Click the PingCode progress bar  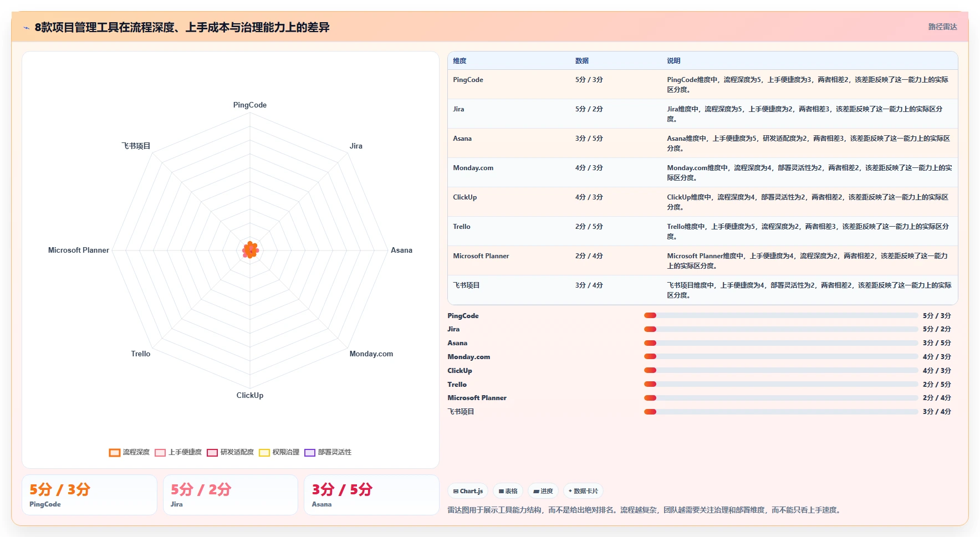781,315
